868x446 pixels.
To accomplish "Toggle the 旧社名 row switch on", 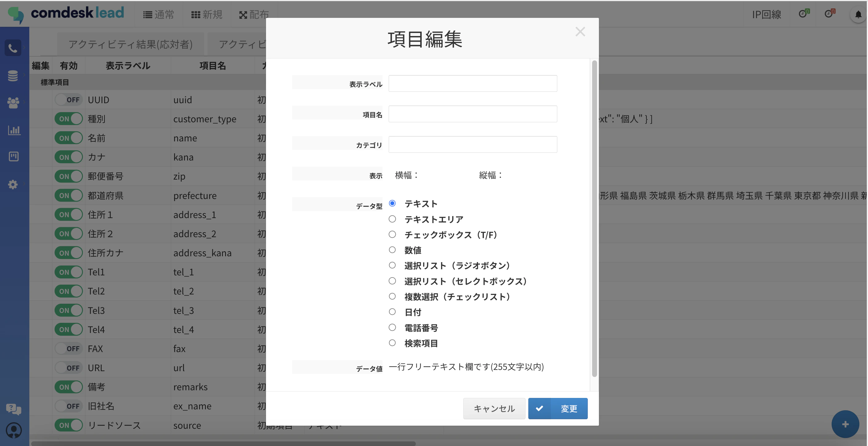I will point(69,406).
